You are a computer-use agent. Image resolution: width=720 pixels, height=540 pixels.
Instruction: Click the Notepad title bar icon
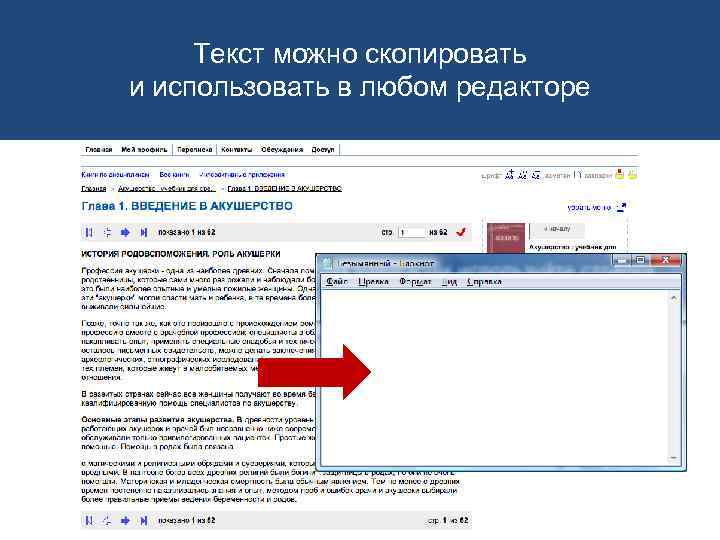[x=327, y=264]
